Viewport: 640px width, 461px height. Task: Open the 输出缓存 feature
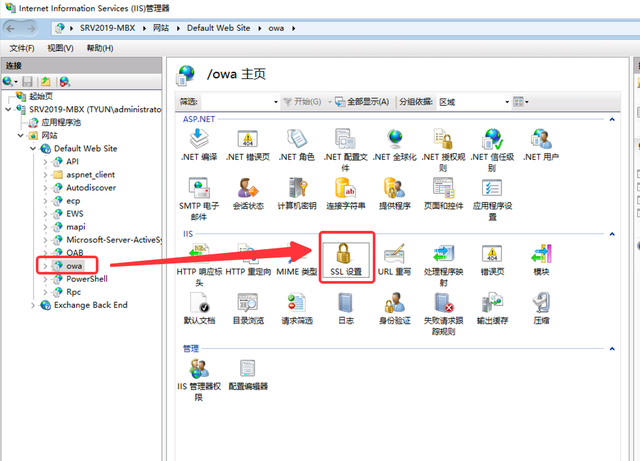click(492, 309)
